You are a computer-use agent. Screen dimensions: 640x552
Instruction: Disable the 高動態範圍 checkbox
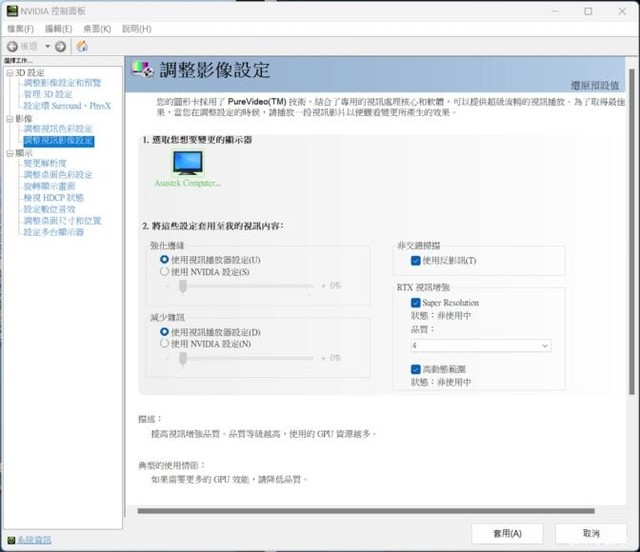[416, 369]
